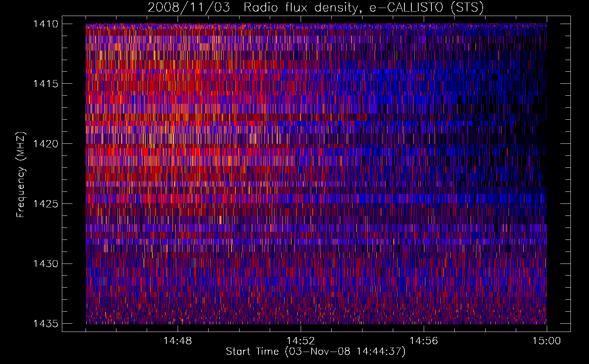Click the 14:52 time tick label
The width and height of the screenshot is (589, 364).
pos(301,341)
